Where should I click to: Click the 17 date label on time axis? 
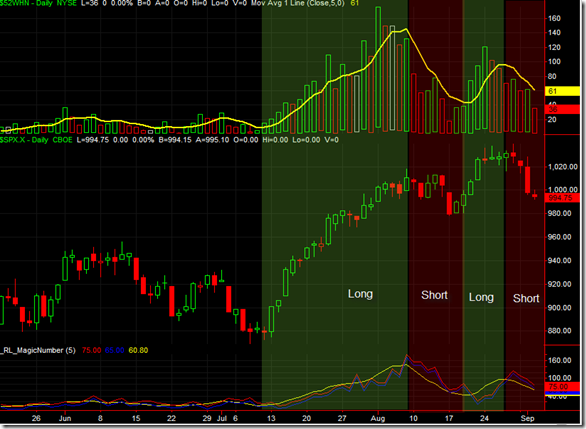tap(448, 418)
